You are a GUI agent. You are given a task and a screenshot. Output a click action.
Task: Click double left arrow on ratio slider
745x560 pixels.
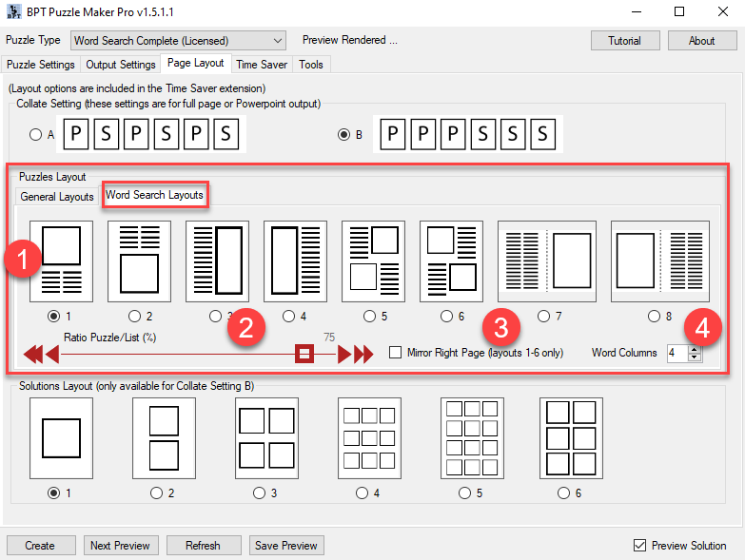[33, 355]
